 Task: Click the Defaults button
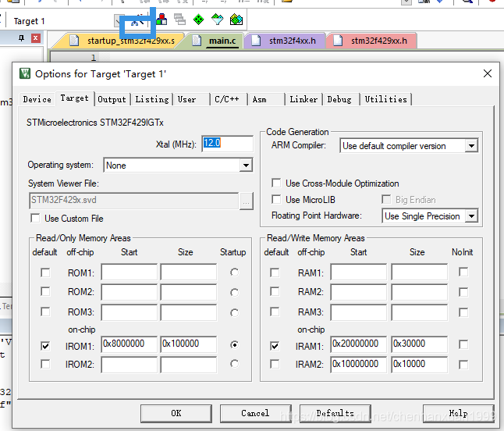335,413
